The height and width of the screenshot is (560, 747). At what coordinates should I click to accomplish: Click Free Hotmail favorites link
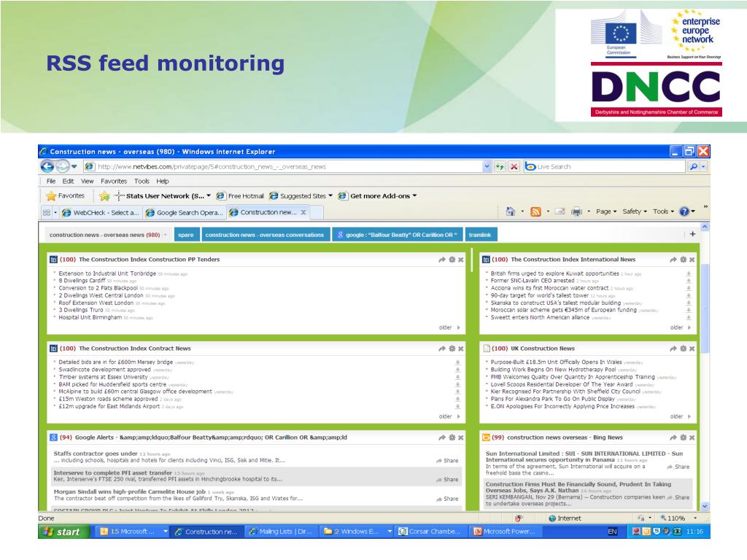tap(239, 195)
